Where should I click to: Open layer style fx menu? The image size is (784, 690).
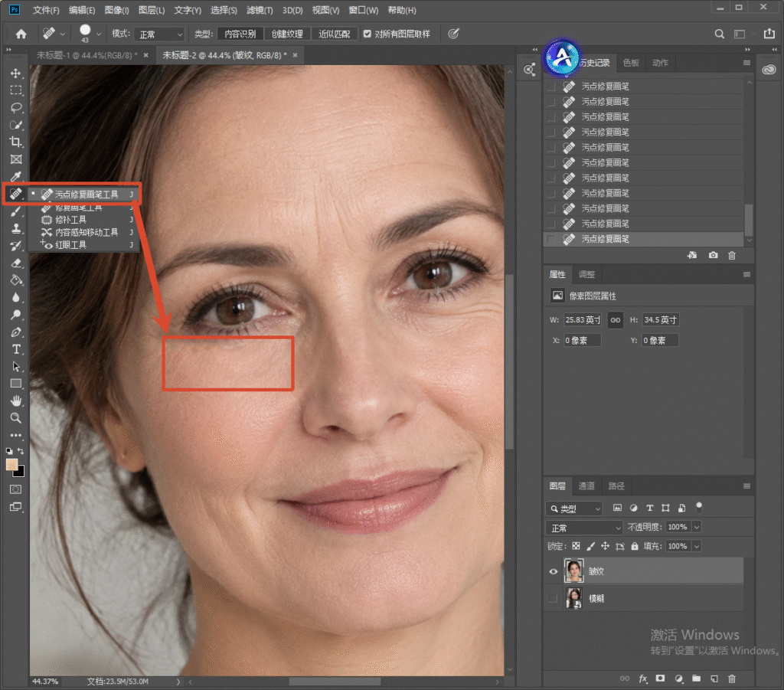click(x=643, y=679)
